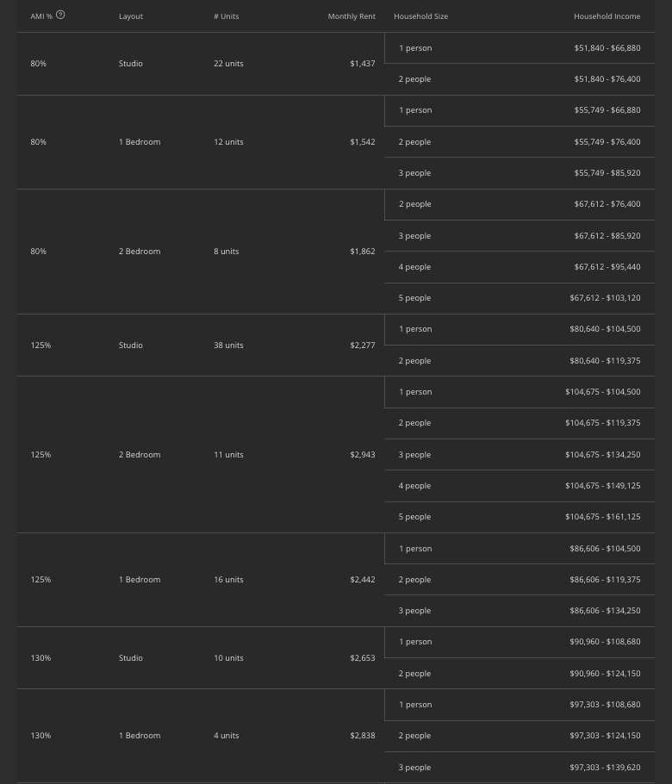Click the AMI % help question-mark icon
Screen dimensions: 672x784
pos(60,15)
